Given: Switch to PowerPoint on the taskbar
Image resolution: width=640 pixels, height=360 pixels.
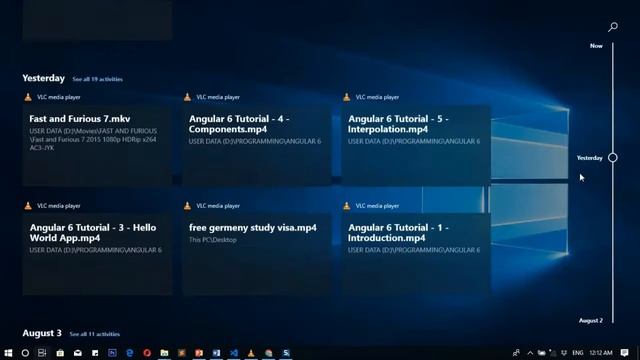Looking at the screenshot, I should click(x=199, y=353).
